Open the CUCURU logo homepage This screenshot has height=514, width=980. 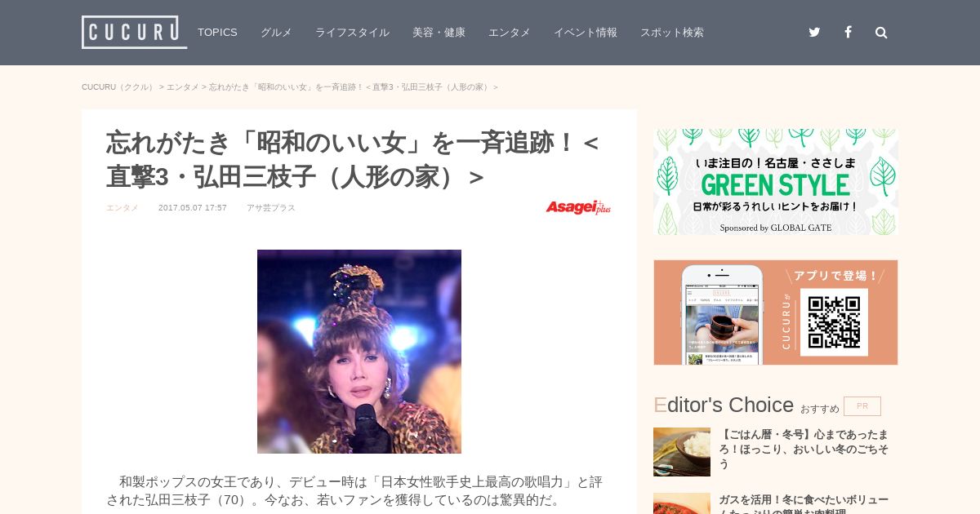pyautogui.click(x=134, y=33)
